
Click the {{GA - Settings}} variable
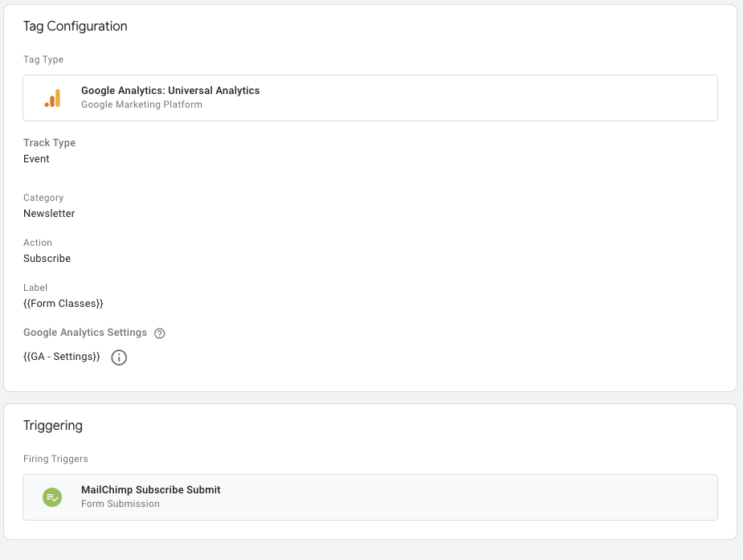click(62, 357)
